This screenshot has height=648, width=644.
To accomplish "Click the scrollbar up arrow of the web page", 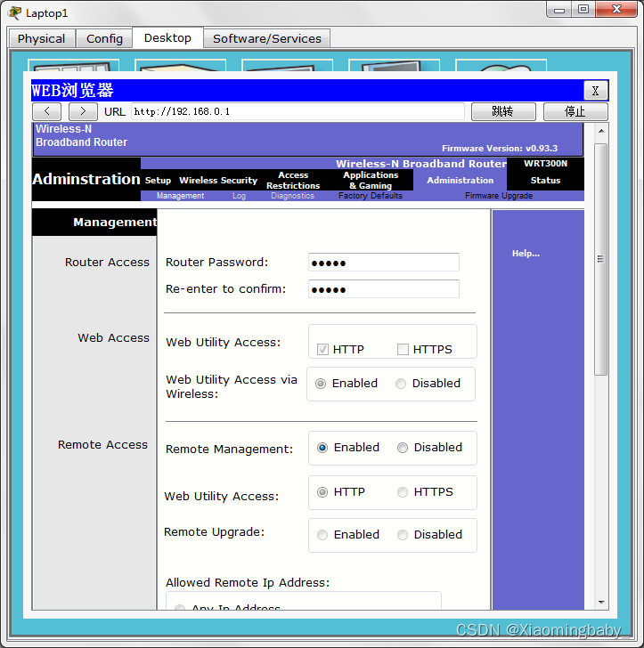I will coord(601,131).
